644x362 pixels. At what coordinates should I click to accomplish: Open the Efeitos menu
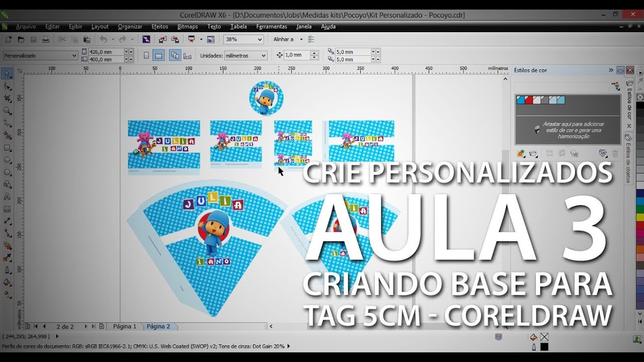pos(160,27)
